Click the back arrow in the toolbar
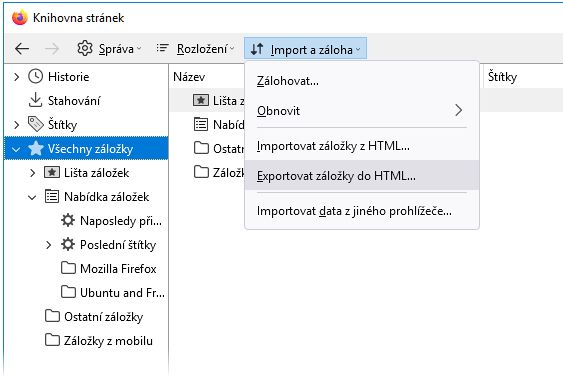 (x=22, y=48)
